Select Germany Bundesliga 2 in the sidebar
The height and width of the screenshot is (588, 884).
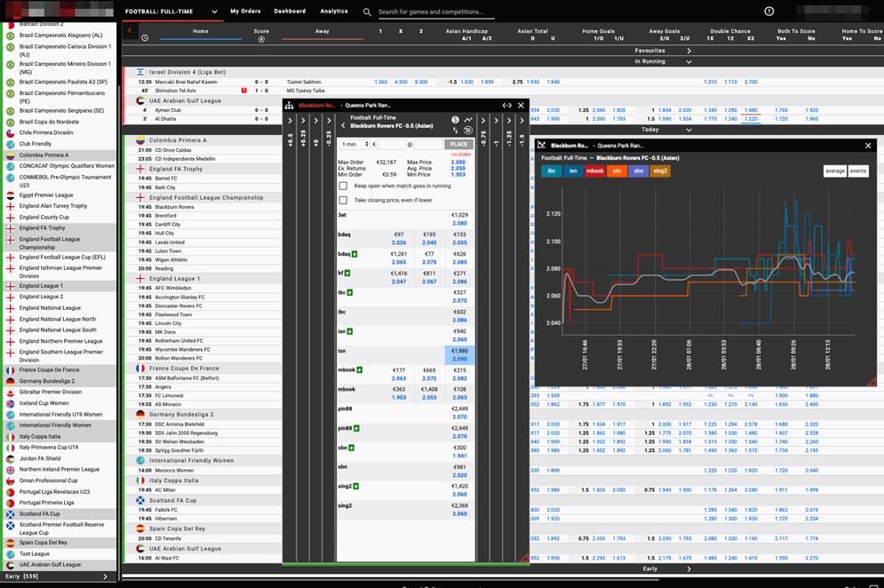(47, 381)
